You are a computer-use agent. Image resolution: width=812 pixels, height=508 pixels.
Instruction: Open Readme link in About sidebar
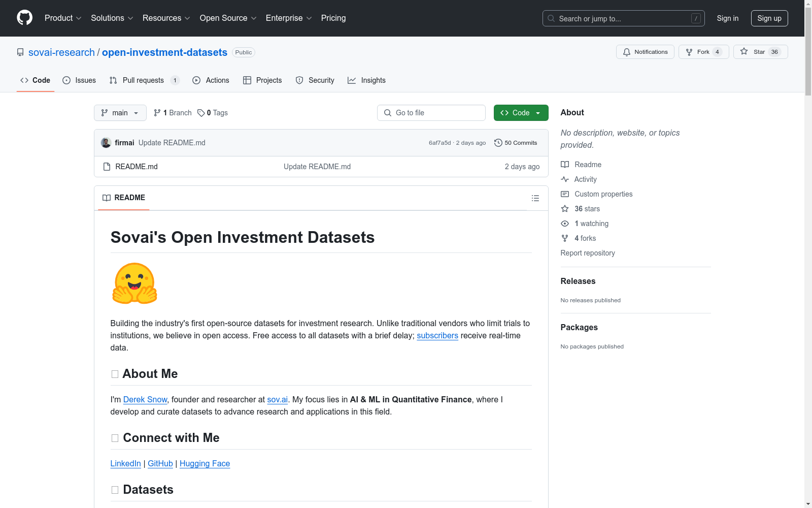[588, 165]
